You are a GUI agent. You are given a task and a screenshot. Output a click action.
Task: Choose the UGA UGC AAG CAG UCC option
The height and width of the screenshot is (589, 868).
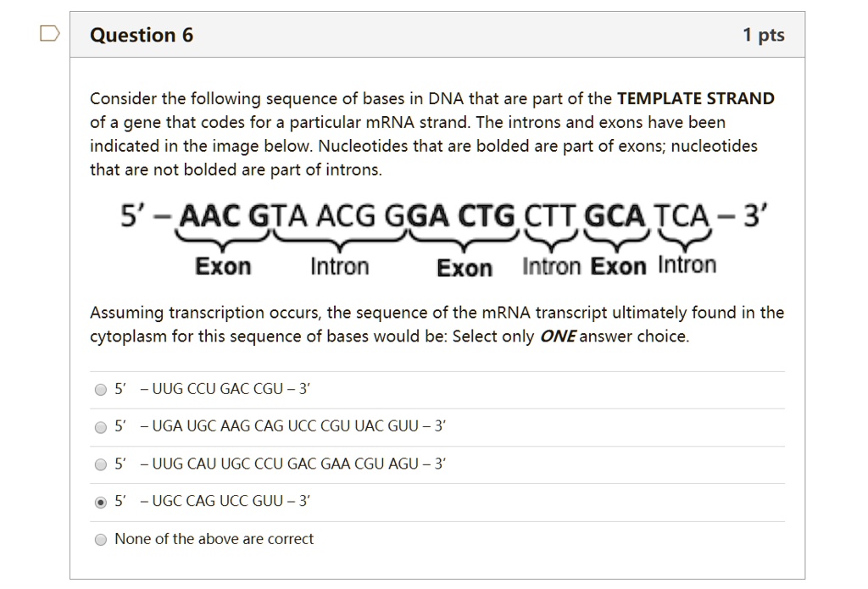(x=100, y=426)
